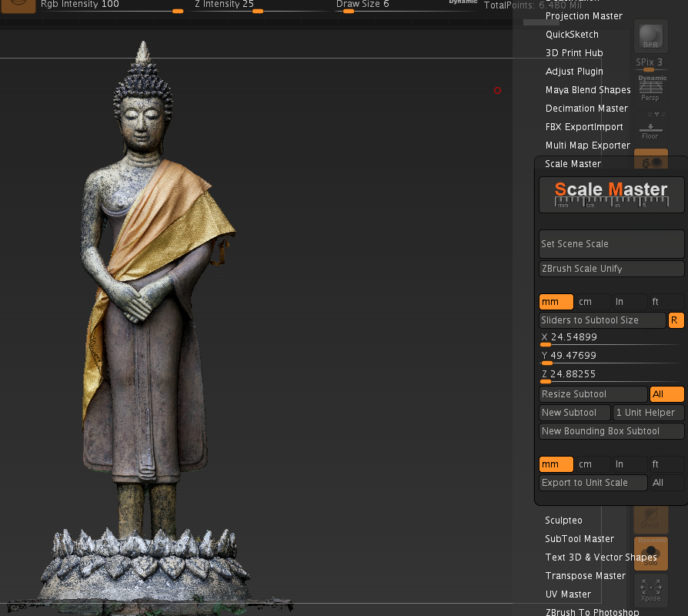Toggle the Persp perspective icon
This screenshot has width=688, height=616.
pyautogui.click(x=651, y=89)
